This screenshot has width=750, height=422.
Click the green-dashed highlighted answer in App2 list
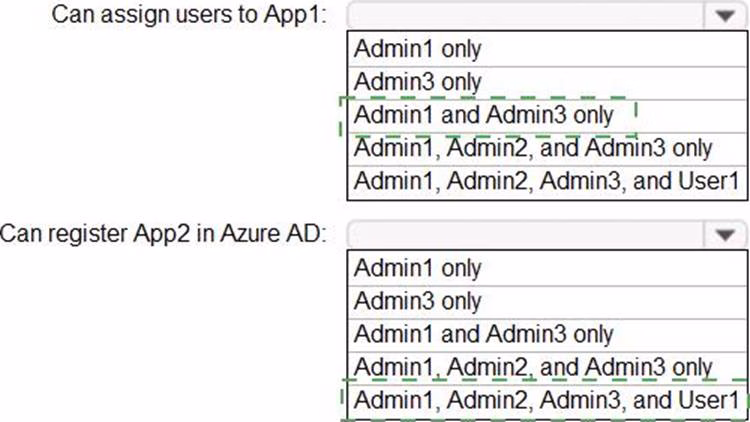[x=546, y=400]
